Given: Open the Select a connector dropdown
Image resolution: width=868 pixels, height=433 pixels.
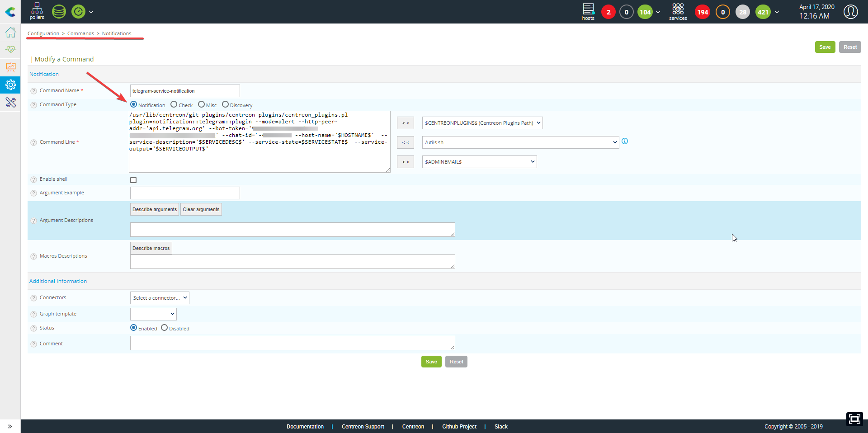Looking at the screenshot, I should pos(160,298).
